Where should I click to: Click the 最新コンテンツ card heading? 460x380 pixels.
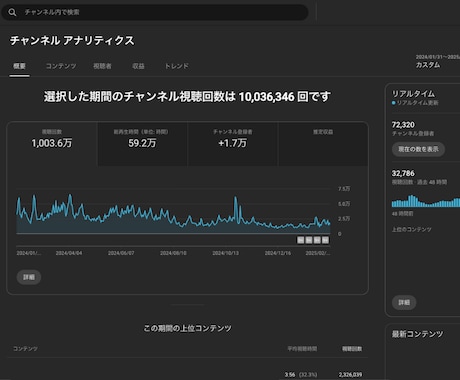point(417,334)
